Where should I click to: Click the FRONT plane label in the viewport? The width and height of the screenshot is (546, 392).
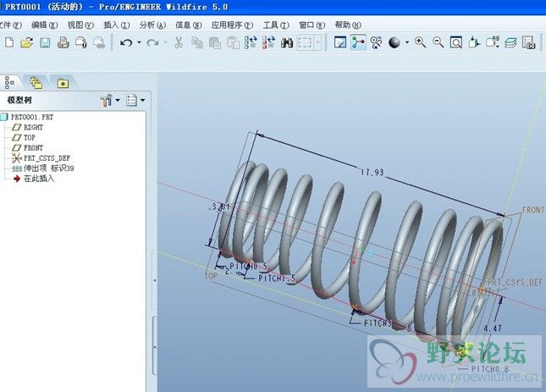tap(532, 210)
